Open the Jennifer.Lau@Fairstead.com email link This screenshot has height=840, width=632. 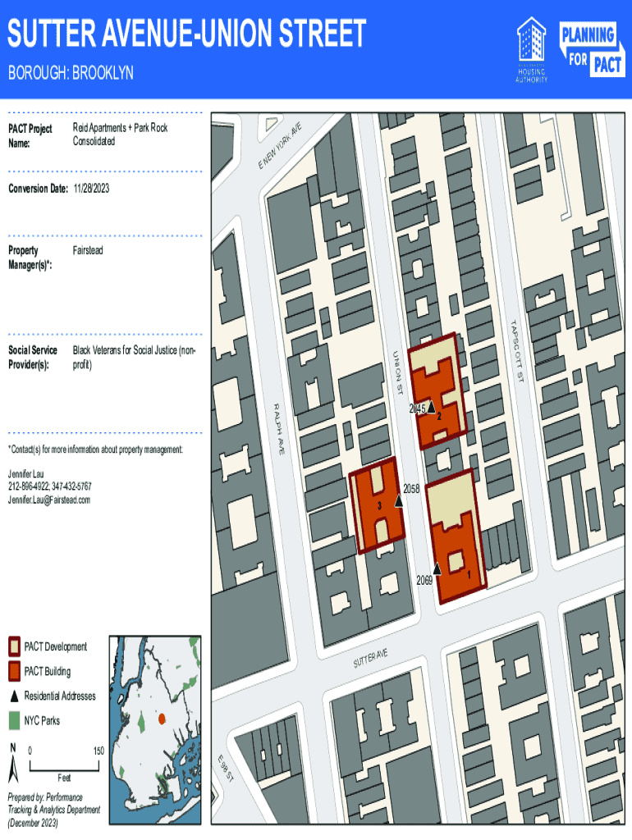point(49,500)
